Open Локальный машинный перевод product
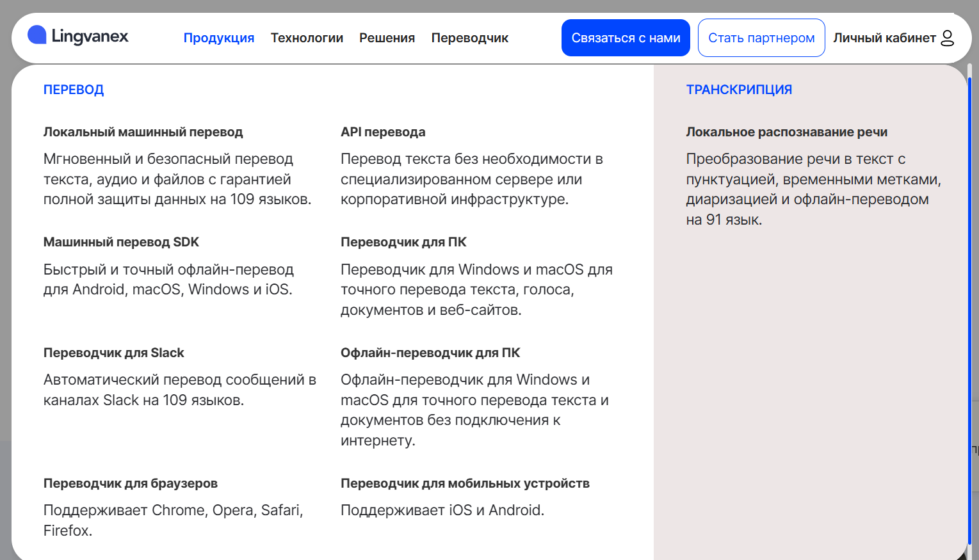 pos(143,132)
